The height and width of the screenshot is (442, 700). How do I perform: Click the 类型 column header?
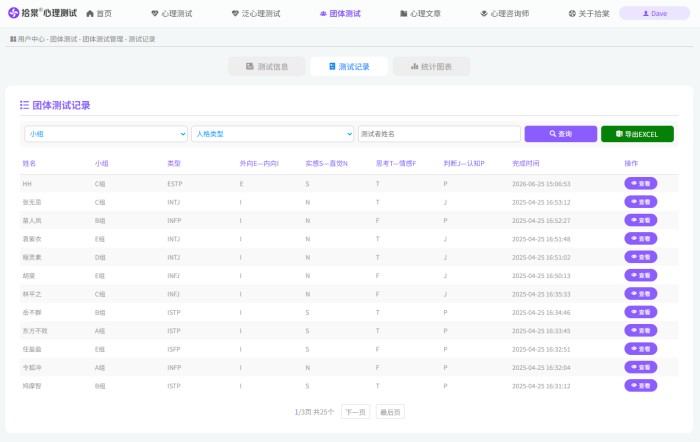click(x=174, y=163)
